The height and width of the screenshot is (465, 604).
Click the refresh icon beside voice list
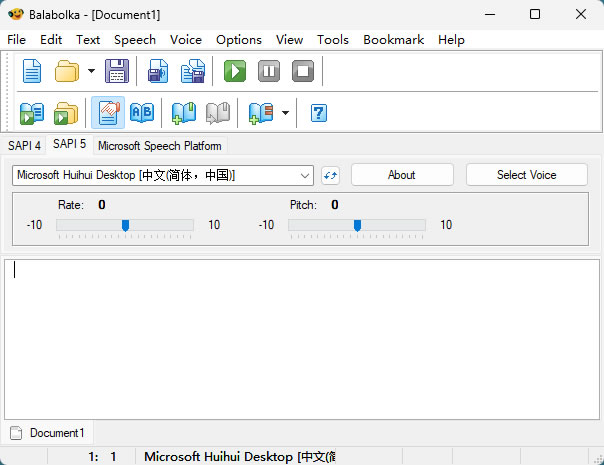(331, 175)
